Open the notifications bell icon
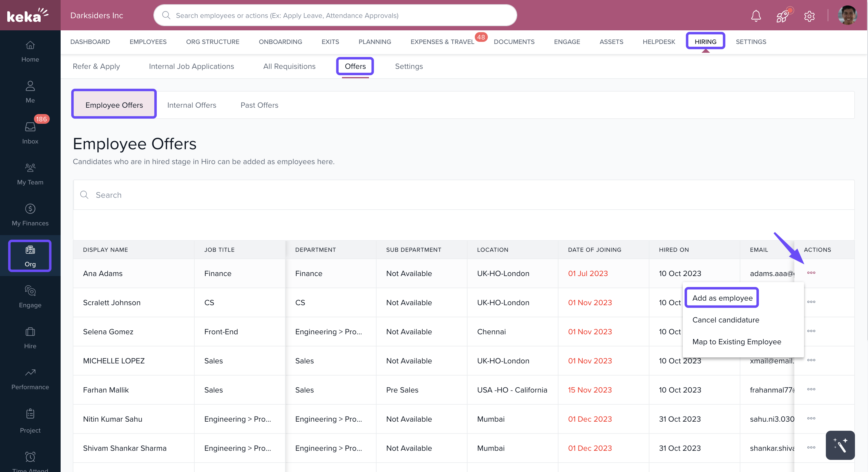868x472 pixels. (756, 15)
